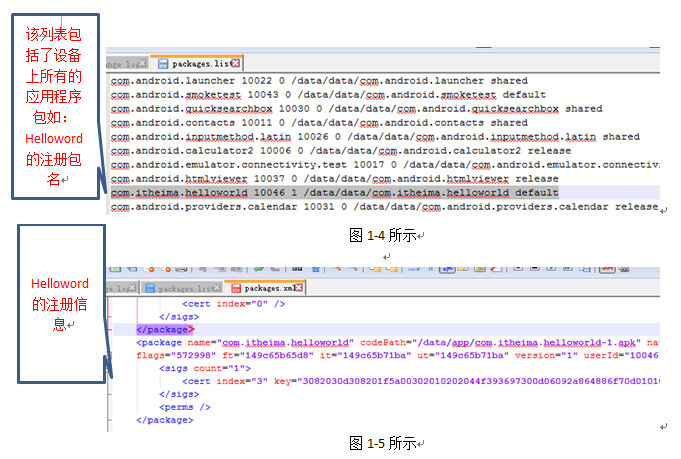Screen dimensions: 681x459
Task: Switch to the inactive packages.list tab in lower editor
Action: (x=182, y=288)
